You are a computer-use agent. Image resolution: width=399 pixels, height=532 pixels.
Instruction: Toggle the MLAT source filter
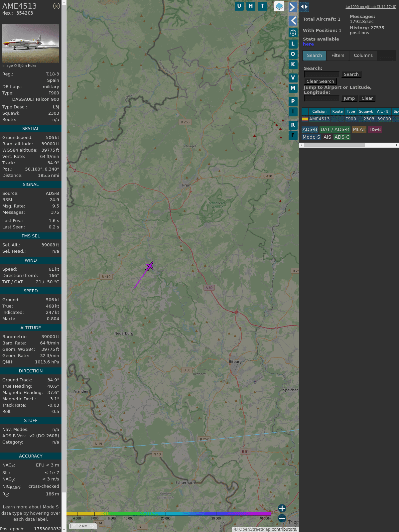[359, 129]
